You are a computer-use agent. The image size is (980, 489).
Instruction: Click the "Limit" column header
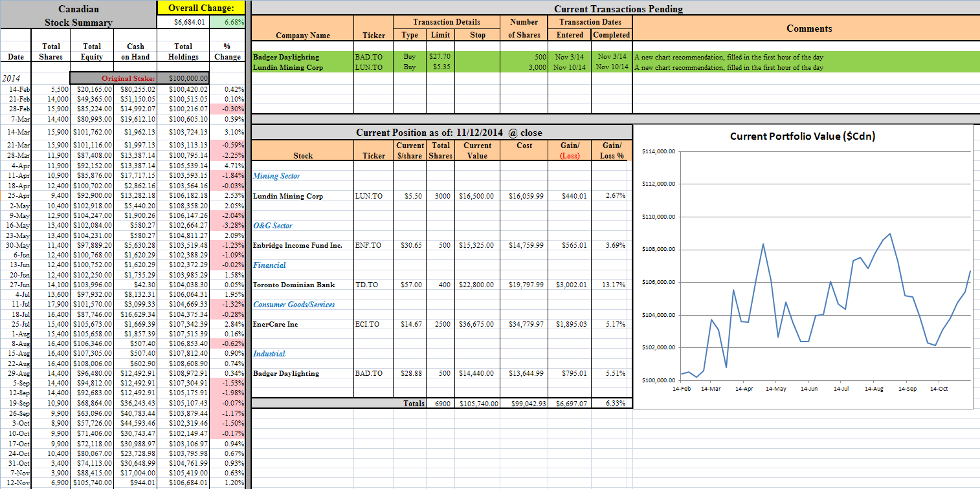[440, 35]
